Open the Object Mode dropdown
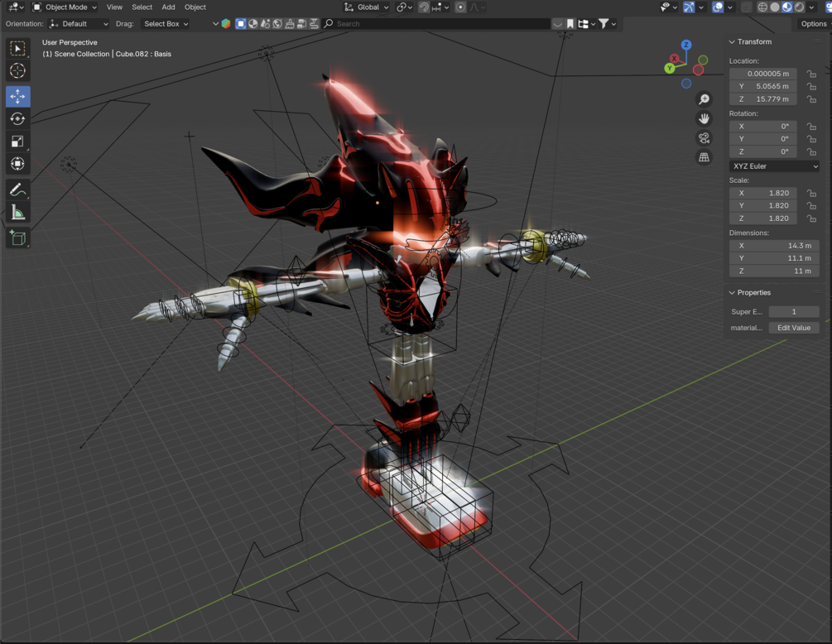 [65, 7]
